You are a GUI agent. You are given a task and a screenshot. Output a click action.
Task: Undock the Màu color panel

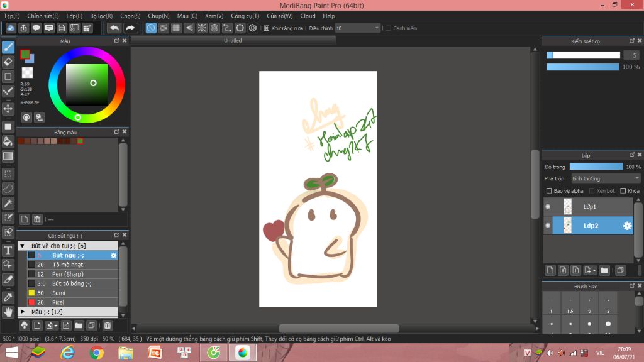coord(116,41)
